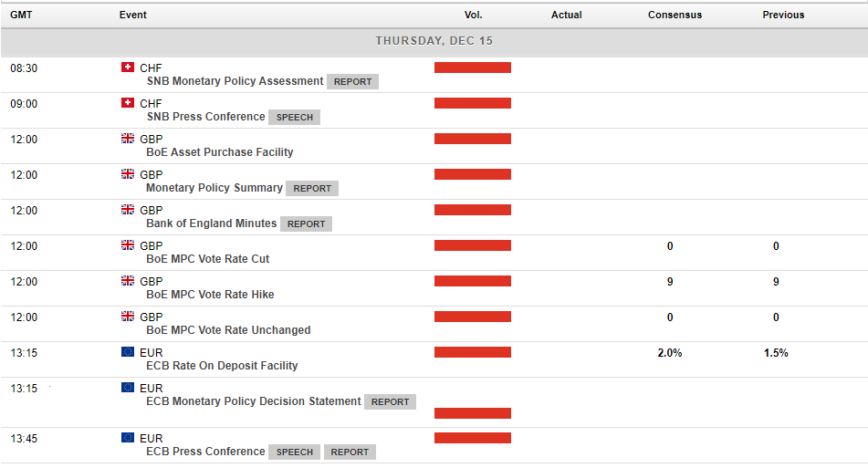Click the UK flag beside Bank of England Minutes

click(x=127, y=210)
